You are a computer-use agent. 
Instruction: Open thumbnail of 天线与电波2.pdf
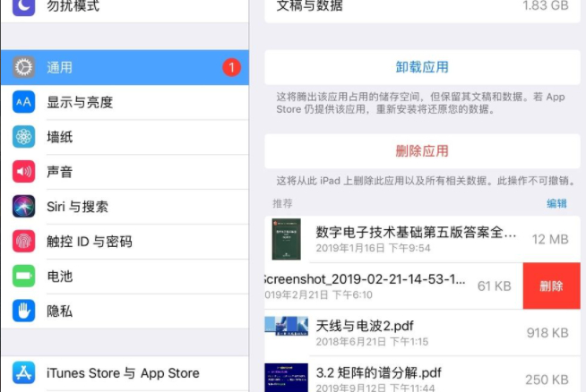pyautogui.click(x=286, y=326)
